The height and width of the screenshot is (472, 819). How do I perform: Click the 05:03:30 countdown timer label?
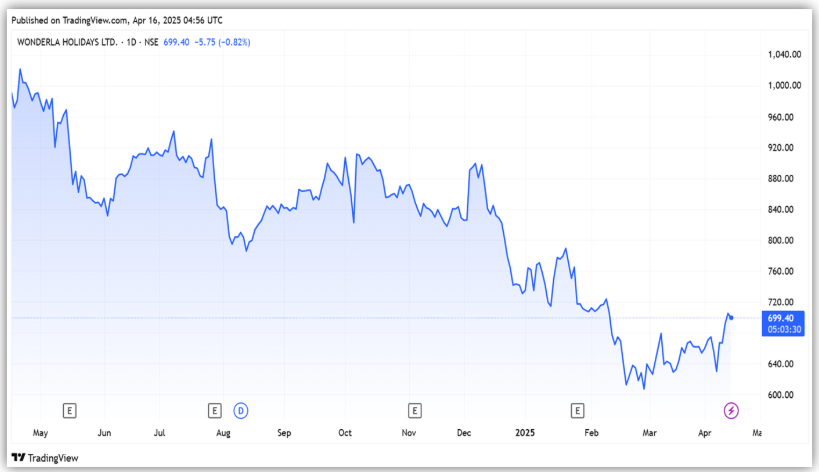[x=785, y=329]
